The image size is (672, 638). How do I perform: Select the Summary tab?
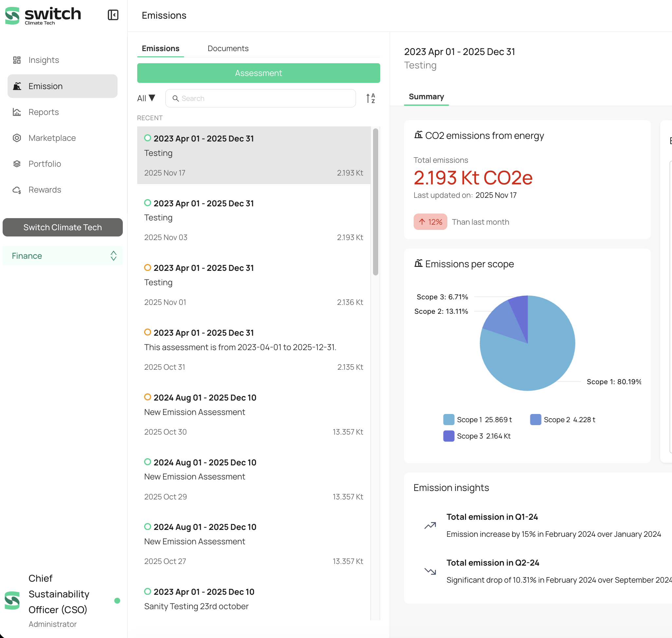click(426, 97)
